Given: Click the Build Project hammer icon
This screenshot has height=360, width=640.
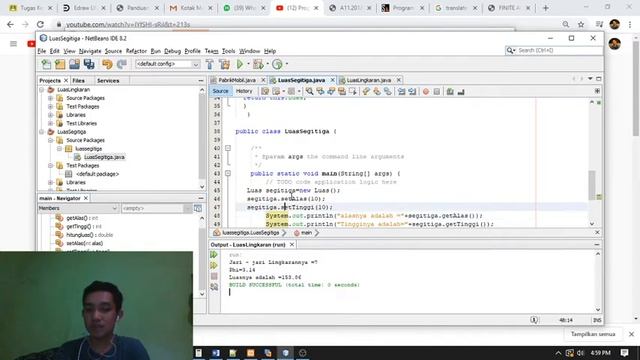Looking at the screenshot, I should pos(209,64).
